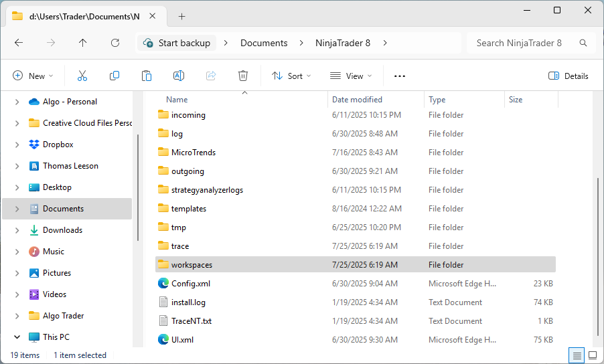Viewport: 604px width, 364px height.
Task: Expand chevron after NinjaTrader 8 breadcrumb
Action: pos(385,43)
